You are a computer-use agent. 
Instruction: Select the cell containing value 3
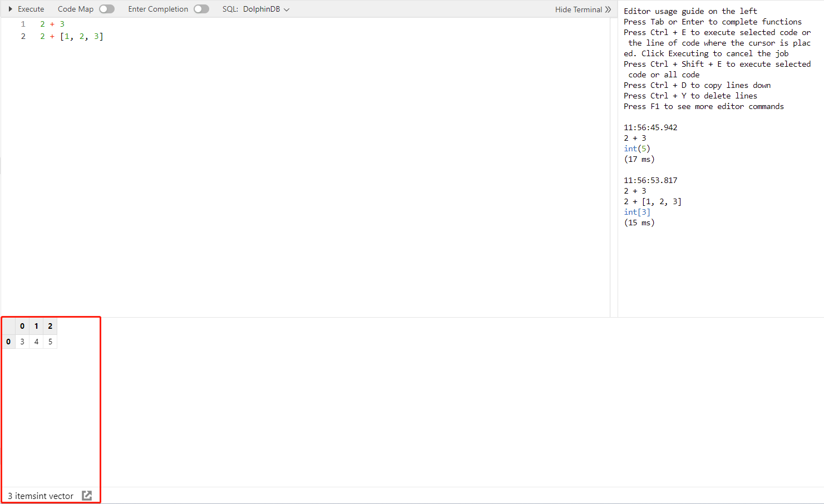(22, 342)
